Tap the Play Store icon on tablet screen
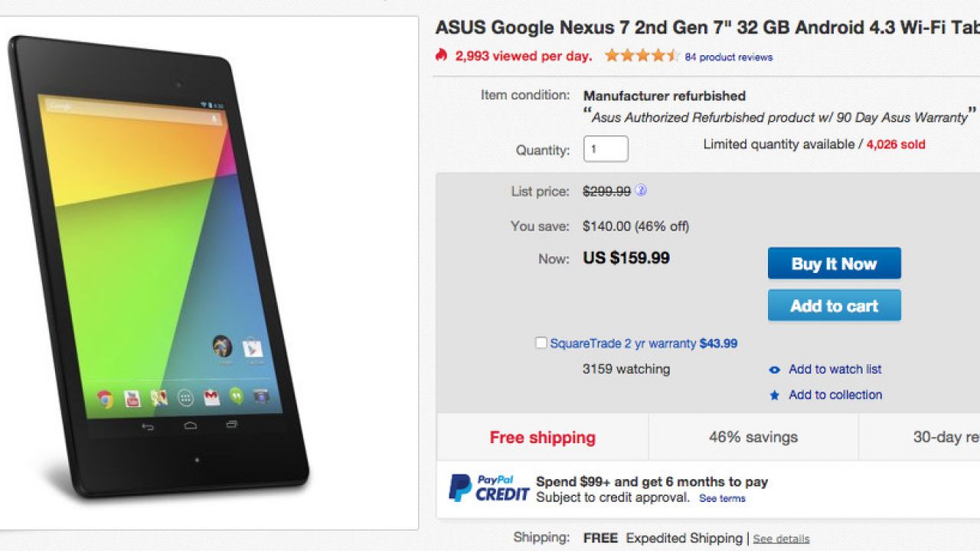The height and width of the screenshot is (551, 980). (253, 349)
